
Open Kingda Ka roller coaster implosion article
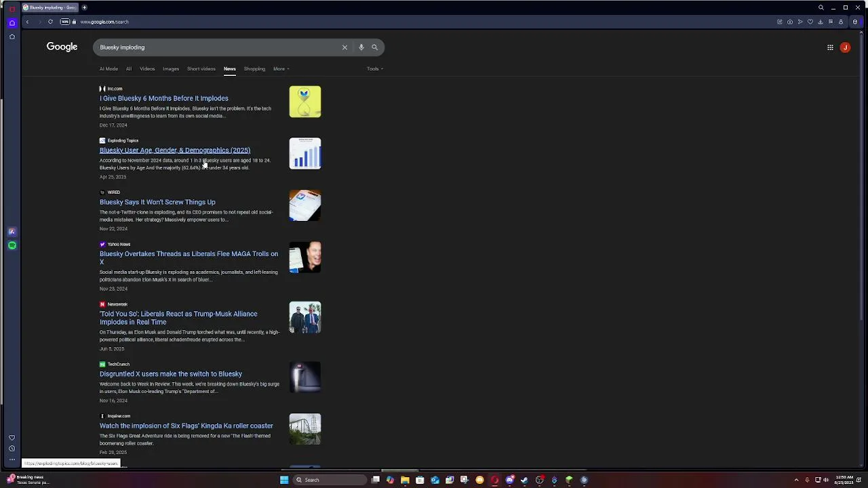[x=186, y=426]
